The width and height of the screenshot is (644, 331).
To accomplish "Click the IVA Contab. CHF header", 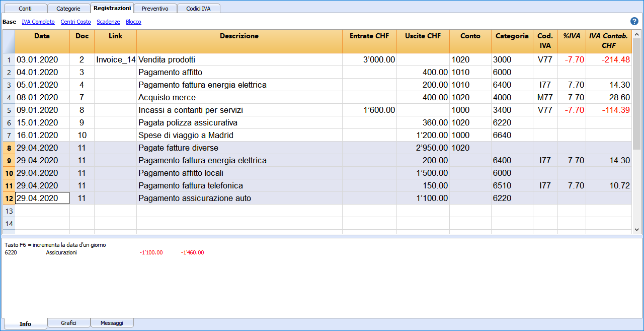I will coord(609,41).
